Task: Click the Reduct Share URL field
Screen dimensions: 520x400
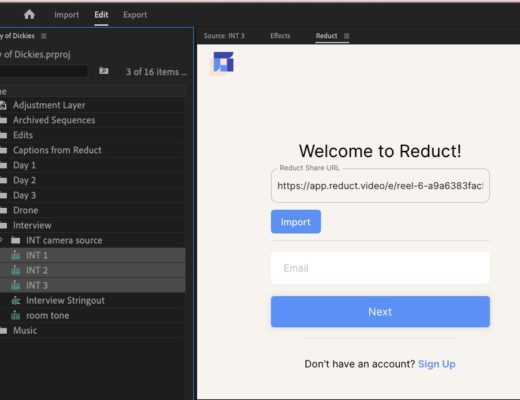Action: 380,186
